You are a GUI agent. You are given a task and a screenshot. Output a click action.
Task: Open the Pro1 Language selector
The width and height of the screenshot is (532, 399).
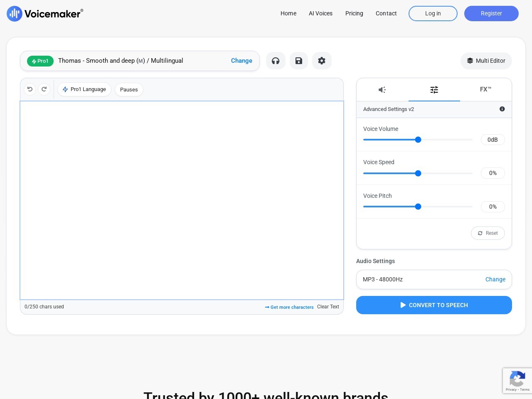point(84,89)
